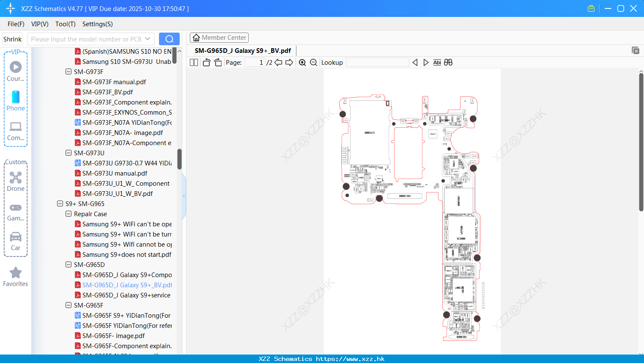The image size is (644, 363).
Task: Open the Favorites star
Action: pos(16,277)
